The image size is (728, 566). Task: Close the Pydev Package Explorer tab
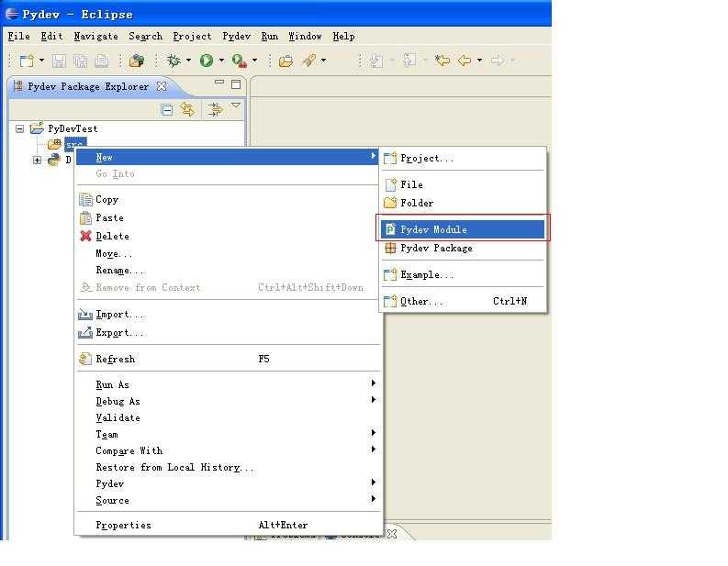[161, 86]
